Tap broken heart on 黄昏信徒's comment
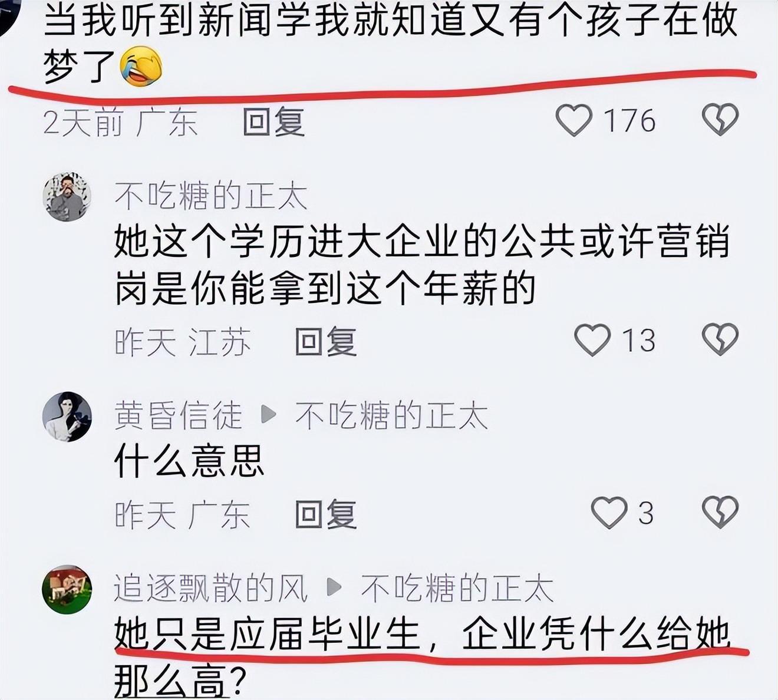This screenshot has height=700, width=778. point(720,512)
